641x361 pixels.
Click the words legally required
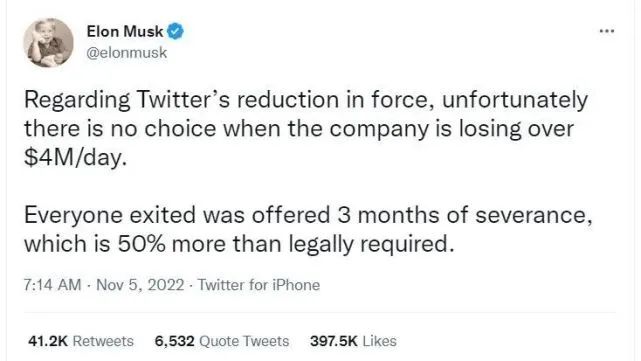[371, 245]
